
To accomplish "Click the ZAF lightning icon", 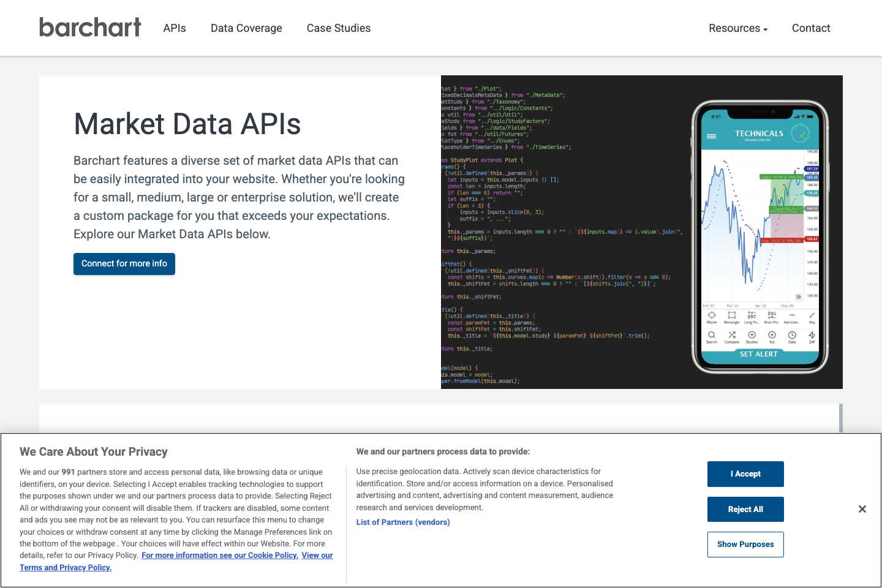I will coord(812,335).
